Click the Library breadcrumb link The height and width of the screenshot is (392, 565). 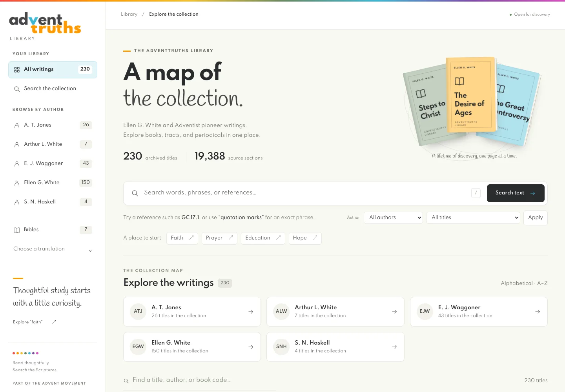129,14
